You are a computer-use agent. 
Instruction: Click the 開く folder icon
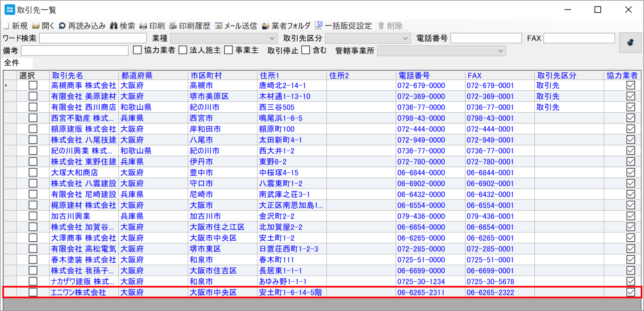coord(36,26)
